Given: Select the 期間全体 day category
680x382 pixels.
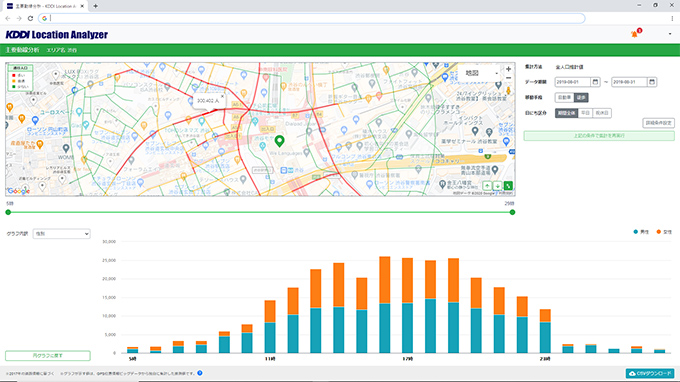Looking at the screenshot, I should 567,113.
